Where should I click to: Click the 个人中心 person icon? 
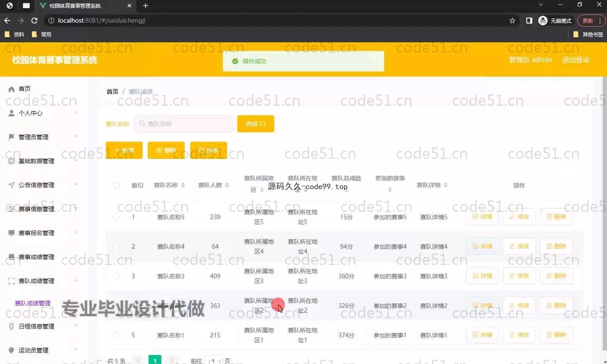click(11, 113)
